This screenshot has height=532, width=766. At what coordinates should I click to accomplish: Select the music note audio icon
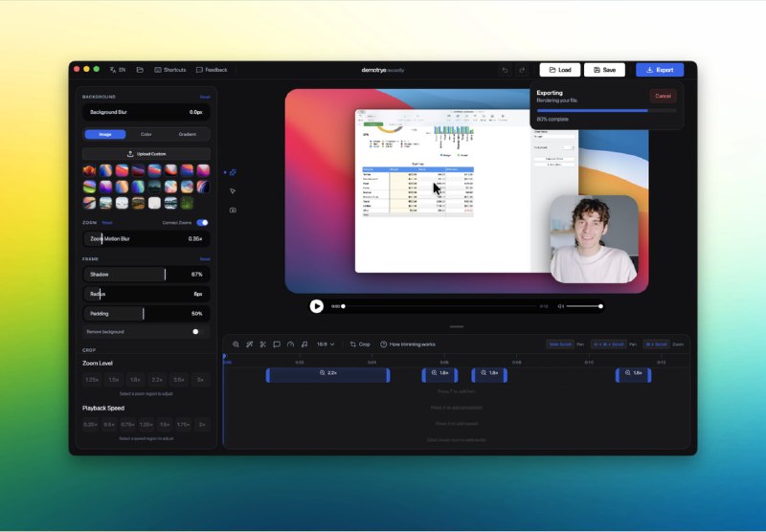(x=304, y=344)
